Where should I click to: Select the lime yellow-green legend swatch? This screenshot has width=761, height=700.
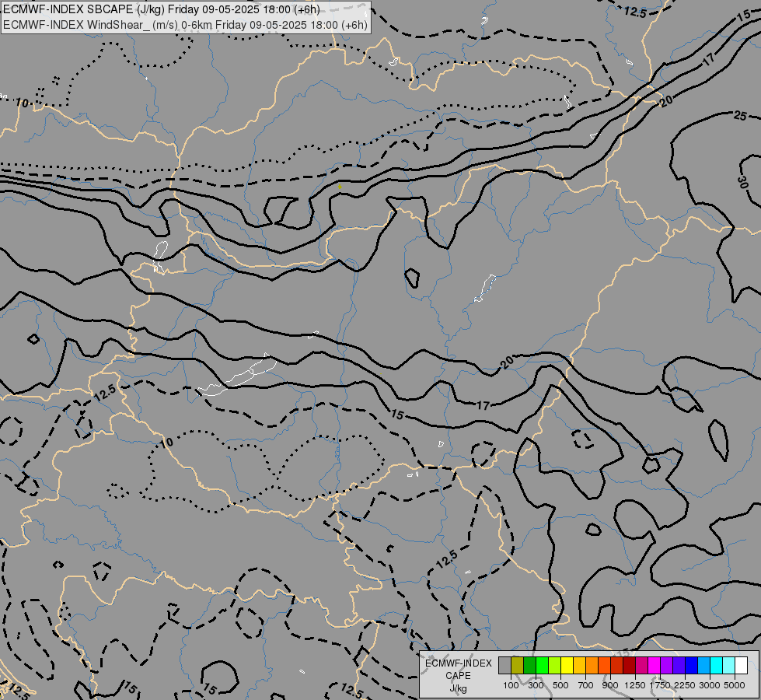click(x=554, y=666)
